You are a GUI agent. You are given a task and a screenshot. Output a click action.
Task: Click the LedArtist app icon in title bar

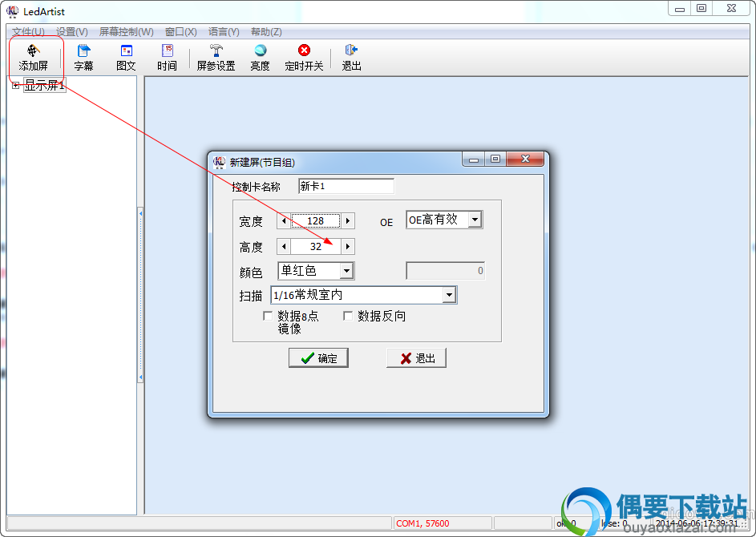[13, 11]
